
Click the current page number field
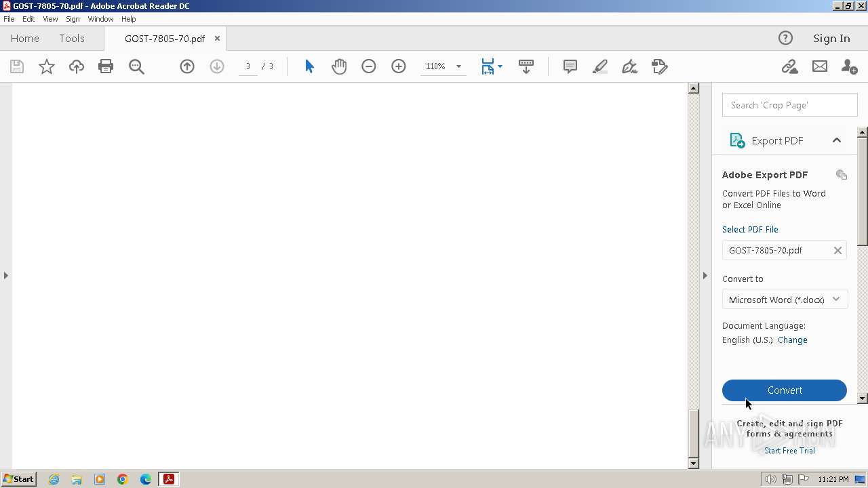click(248, 66)
